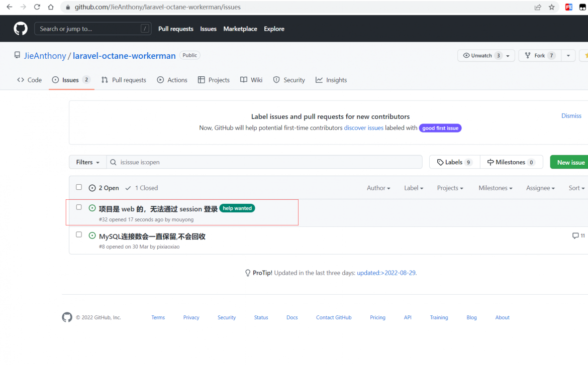Open Issues in top navigation bar
This screenshot has height=365, width=588.
[208, 29]
